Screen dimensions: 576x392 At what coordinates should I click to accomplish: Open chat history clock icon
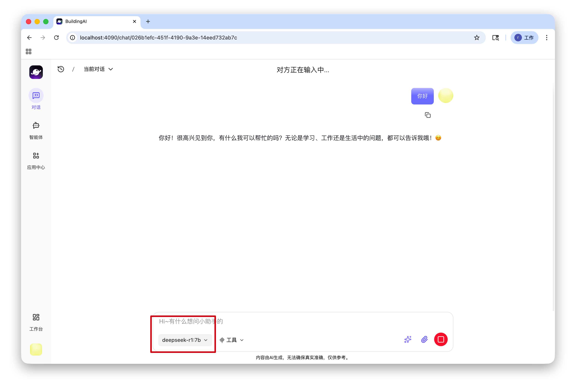pos(61,69)
